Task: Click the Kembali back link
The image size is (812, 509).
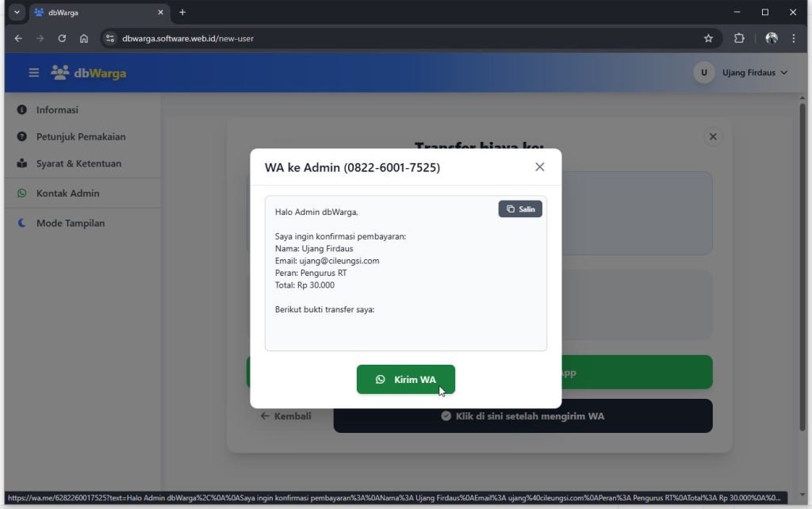Action: (286, 416)
